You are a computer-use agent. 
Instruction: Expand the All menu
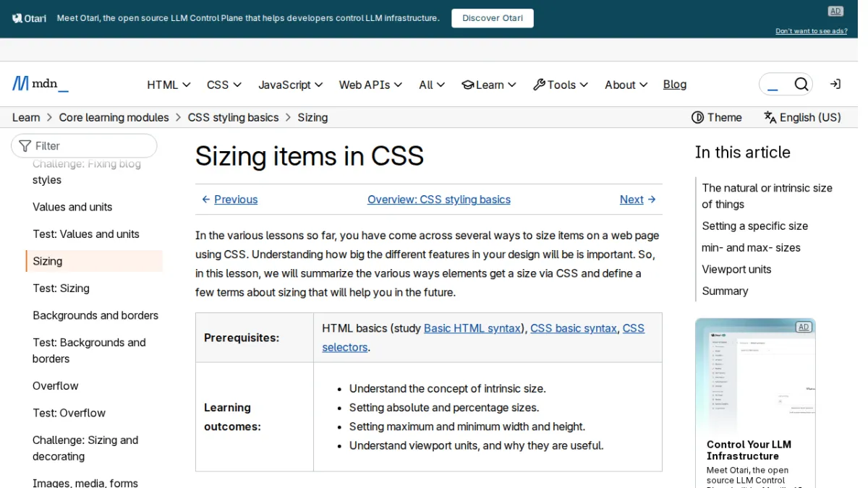coord(432,85)
